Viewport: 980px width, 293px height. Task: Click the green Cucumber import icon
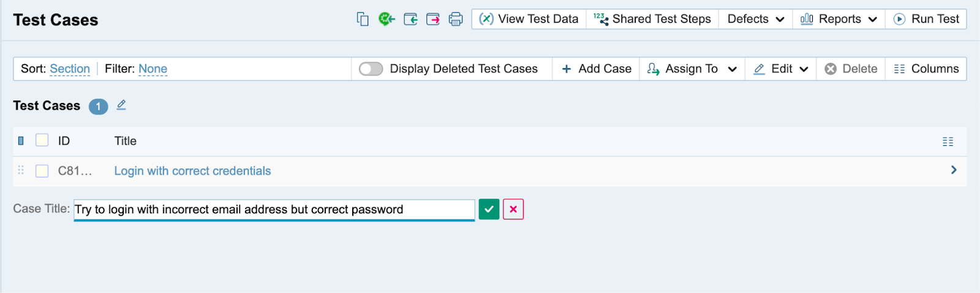click(386, 19)
